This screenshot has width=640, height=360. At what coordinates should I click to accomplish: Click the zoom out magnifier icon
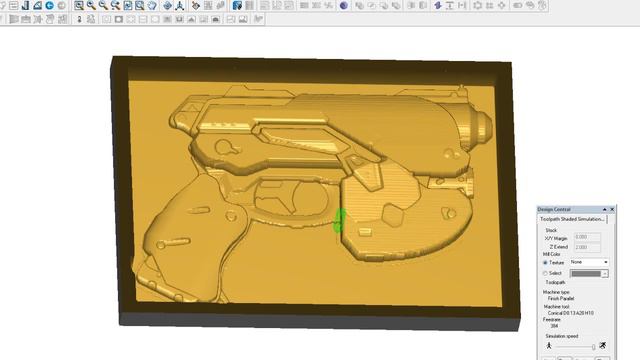(103, 6)
